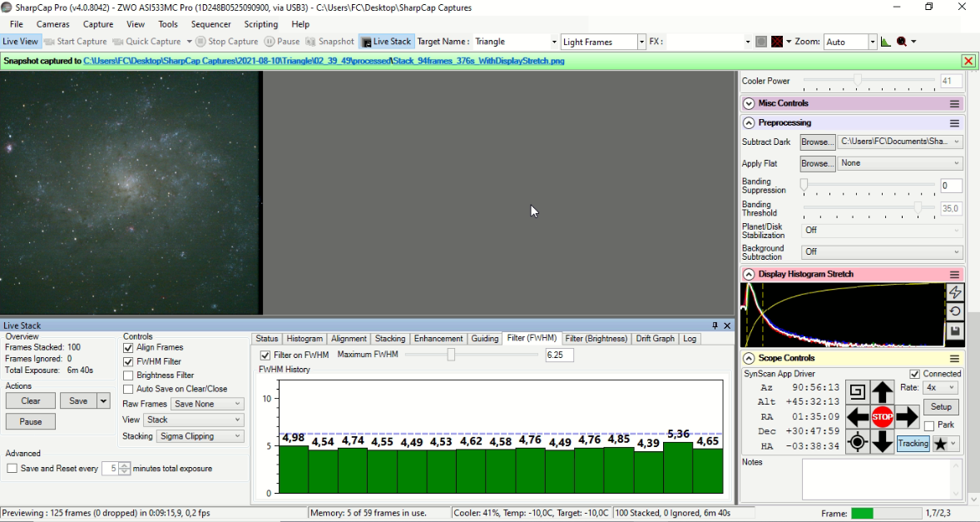980x522 pixels.
Task: Open the Stacking Sigma Clipping dropdown
Action: coord(200,436)
